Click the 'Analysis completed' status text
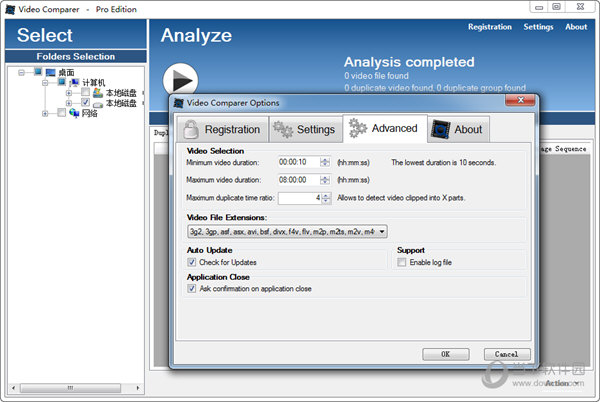Screen dimensions: 600x402 [409, 62]
